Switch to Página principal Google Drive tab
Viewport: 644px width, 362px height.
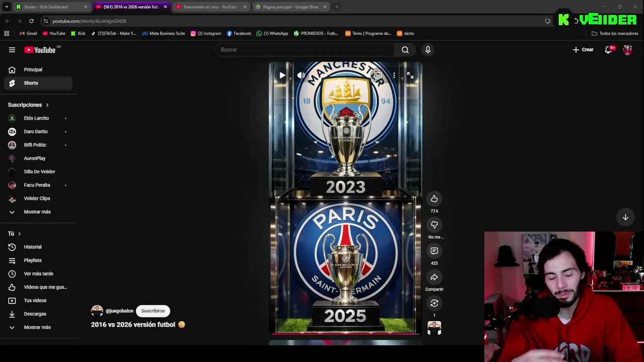(x=291, y=7)
